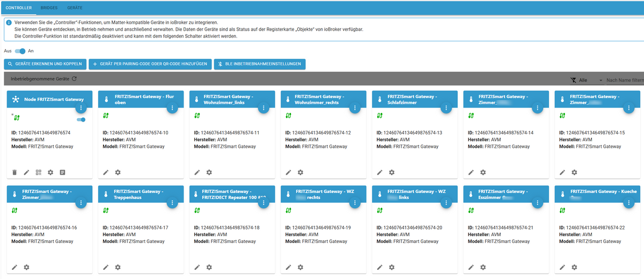
Task: Select the CONTROLLER tab
Action: (x=18, y=9)
